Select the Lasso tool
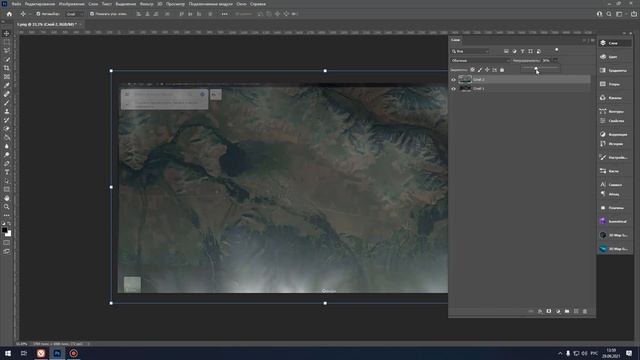This screenshot has width=640, height=360. (7, 51)
